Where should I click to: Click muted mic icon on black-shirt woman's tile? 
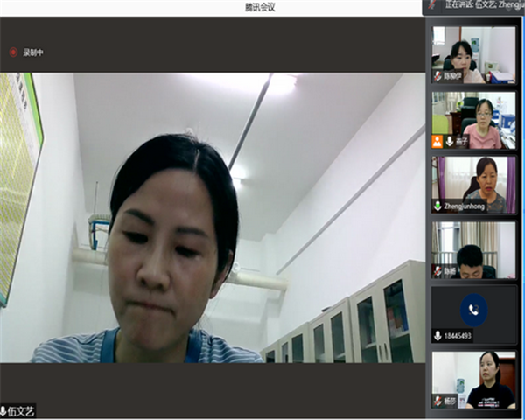437,401
